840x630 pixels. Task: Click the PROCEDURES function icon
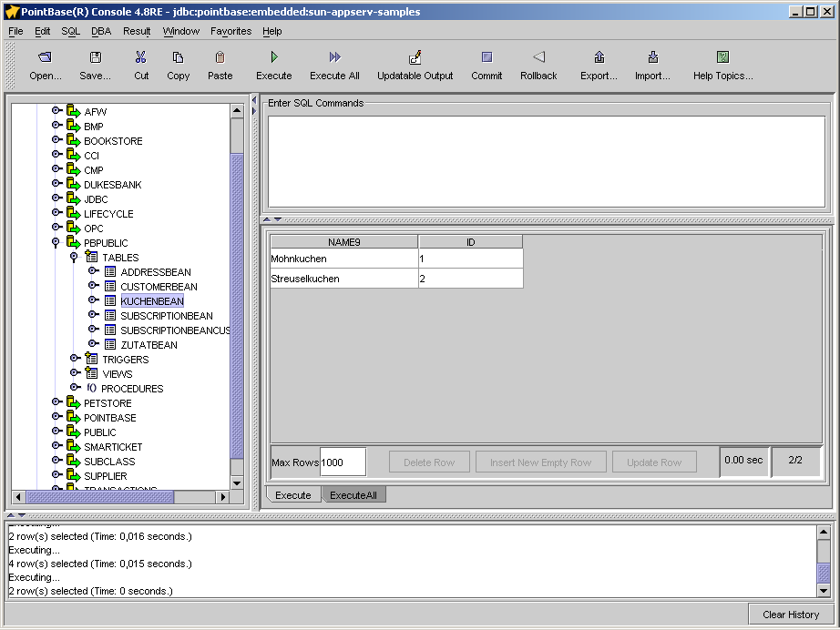coord(92,388)
